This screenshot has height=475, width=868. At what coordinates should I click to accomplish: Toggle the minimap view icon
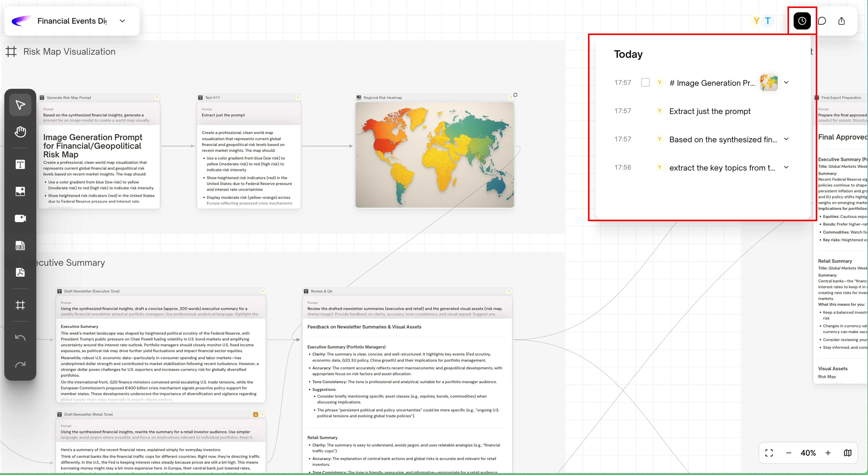click(x=847, y=453)
